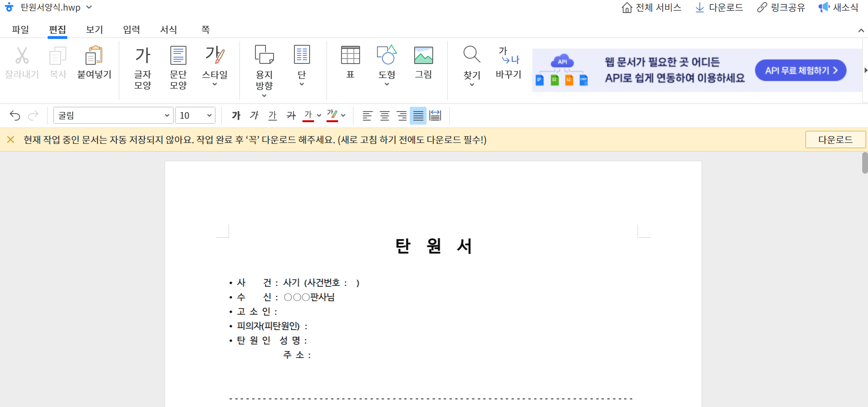Viewport: 868px width, 407px height.
Task: Click the 다운로드 button in notification bar
Action: 835,140
